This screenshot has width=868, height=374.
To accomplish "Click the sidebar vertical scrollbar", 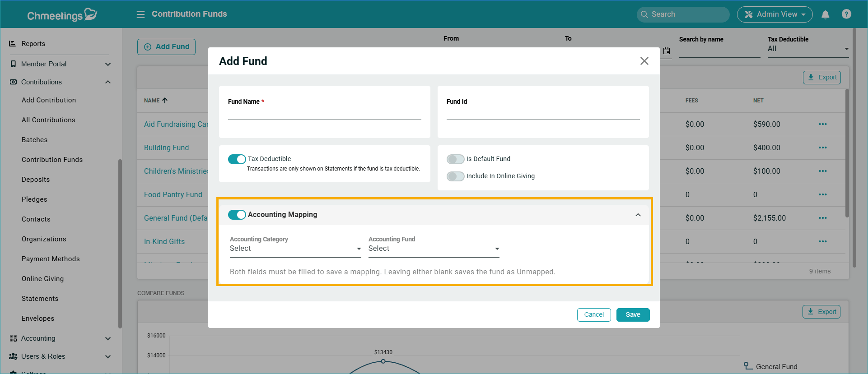I will 120,244.
